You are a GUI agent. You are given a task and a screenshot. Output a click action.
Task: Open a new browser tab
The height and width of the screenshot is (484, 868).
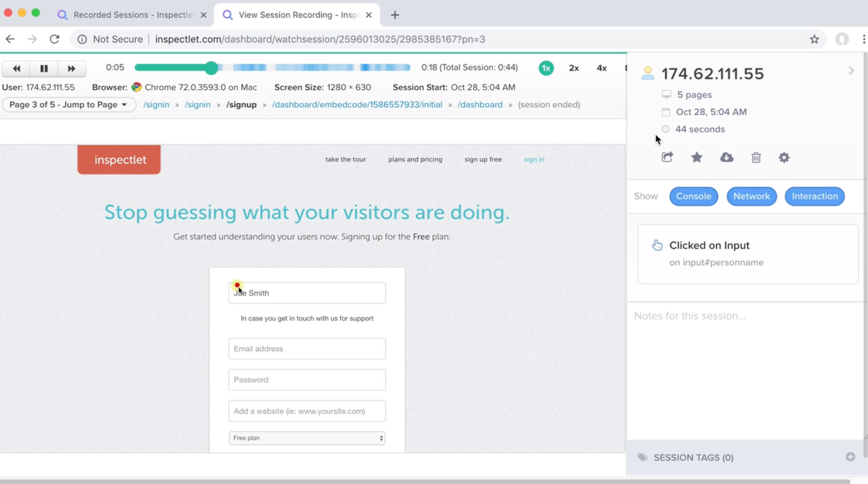[x=395, y=15]
